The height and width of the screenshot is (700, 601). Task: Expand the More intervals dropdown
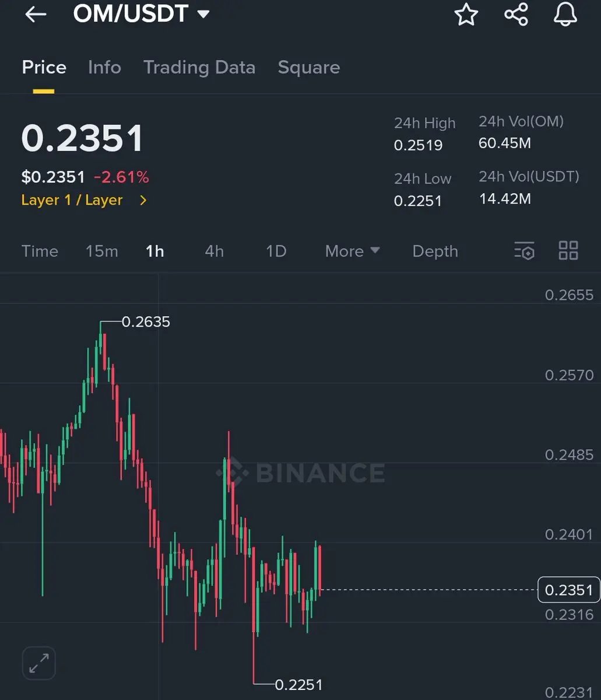tap(353, 251)
